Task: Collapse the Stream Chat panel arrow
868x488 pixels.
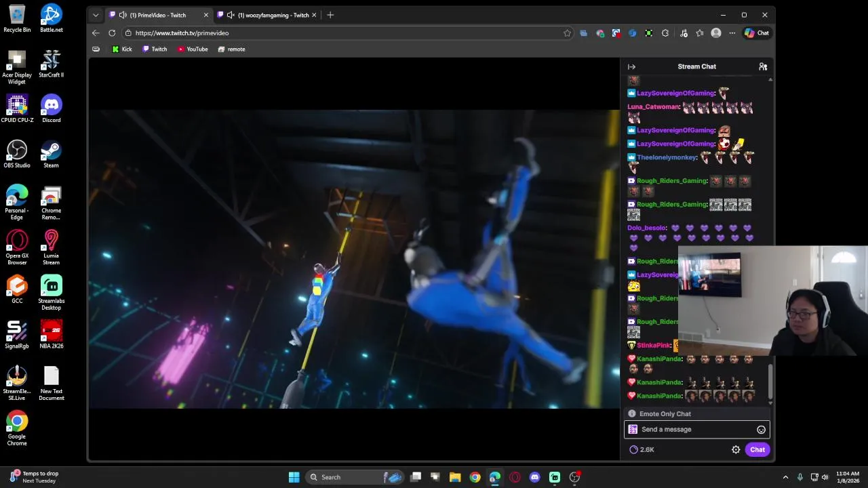Action: [631, 66]
